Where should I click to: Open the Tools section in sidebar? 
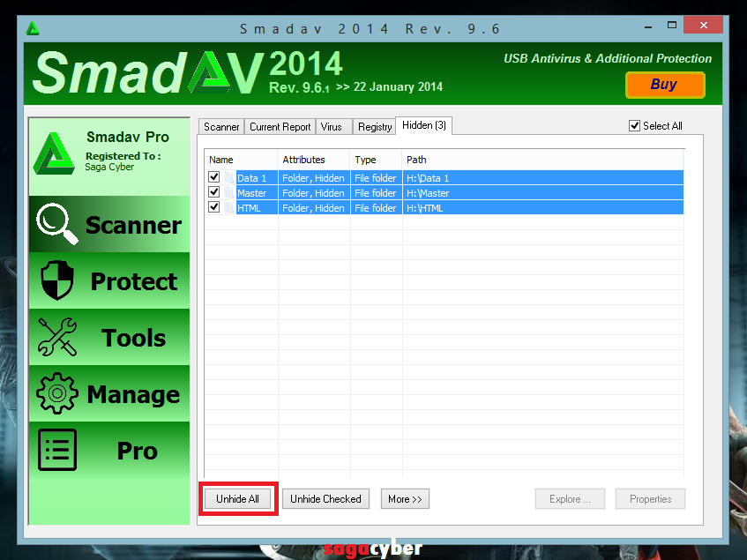109,337
